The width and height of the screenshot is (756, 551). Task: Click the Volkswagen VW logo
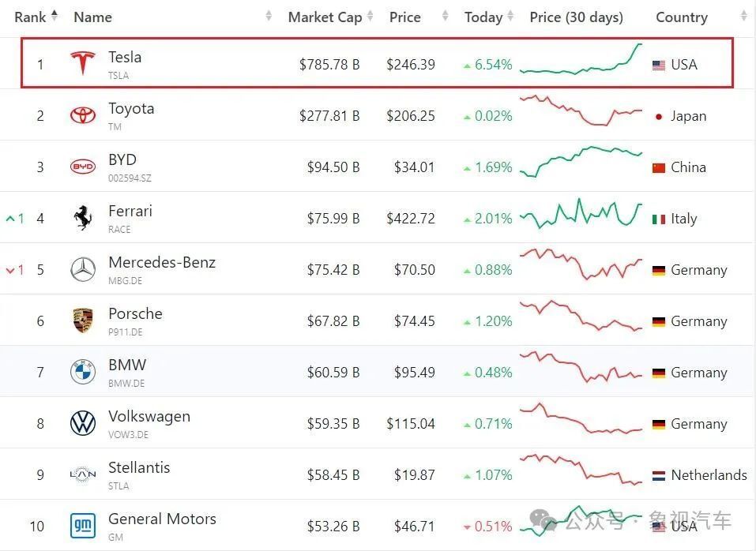click(x=83, y=423)
